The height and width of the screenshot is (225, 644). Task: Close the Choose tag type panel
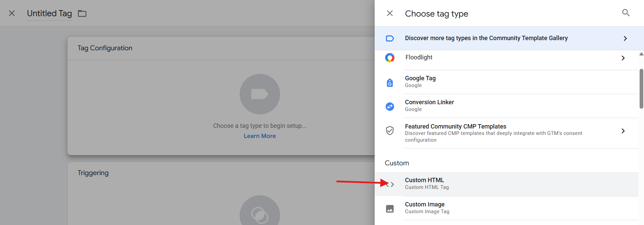click(390, 13)
